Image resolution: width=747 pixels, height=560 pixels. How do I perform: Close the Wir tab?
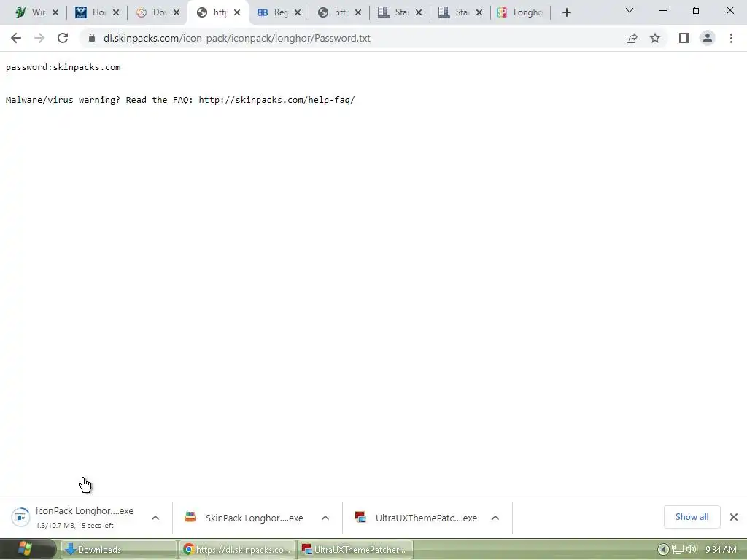55,12
